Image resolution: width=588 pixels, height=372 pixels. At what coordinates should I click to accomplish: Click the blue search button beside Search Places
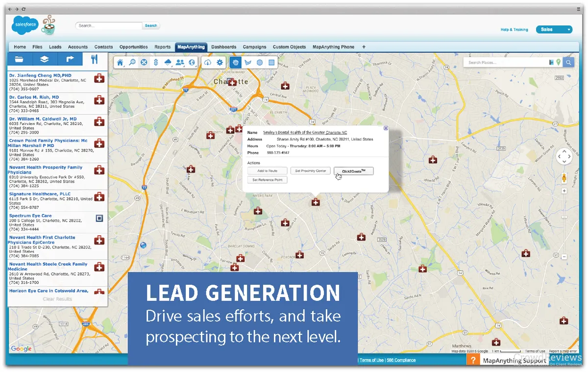pos(568,63)
